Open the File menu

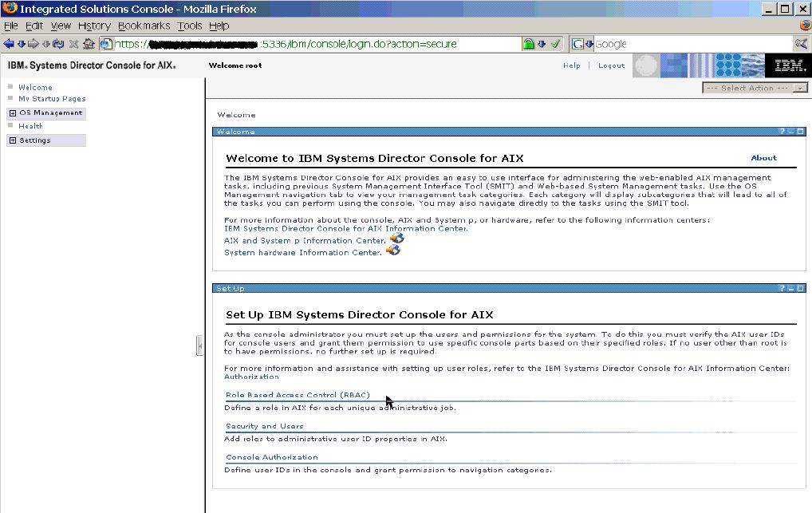point(11,26)
